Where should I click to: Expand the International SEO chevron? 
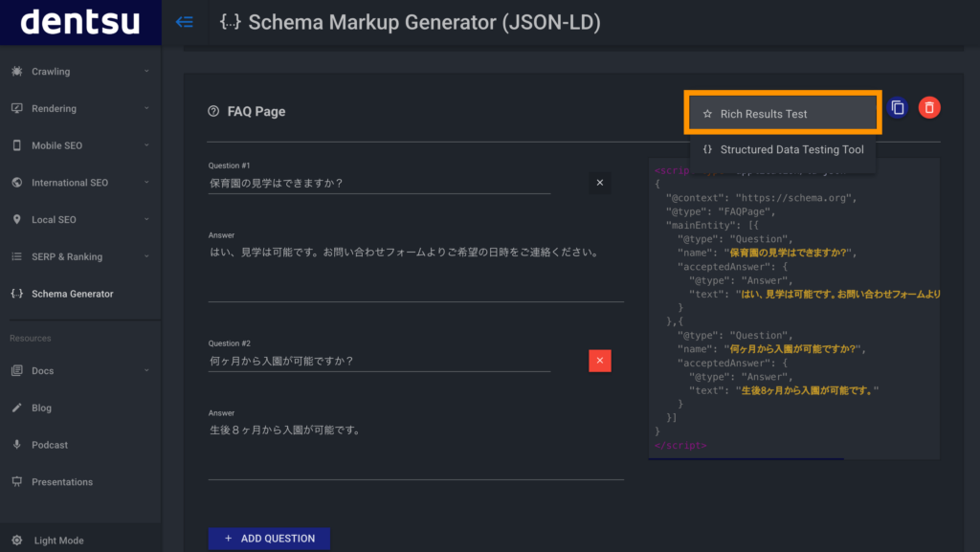[x=146, y=183]
